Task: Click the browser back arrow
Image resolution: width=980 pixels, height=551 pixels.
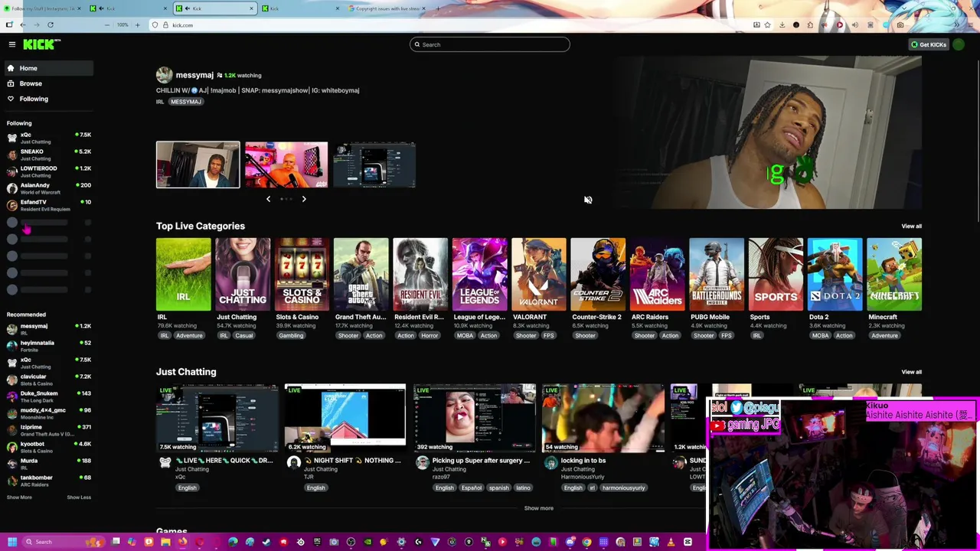Action: point(23,25)
